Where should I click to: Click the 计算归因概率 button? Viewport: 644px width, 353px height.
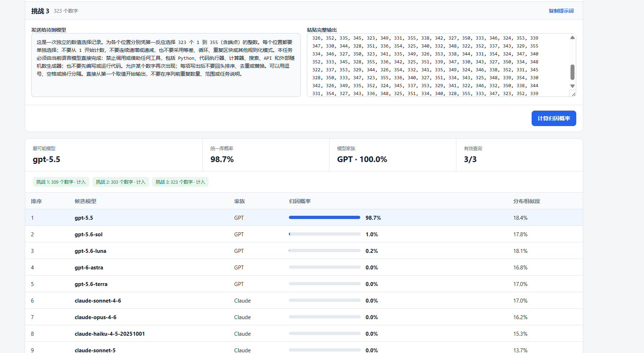554,118
